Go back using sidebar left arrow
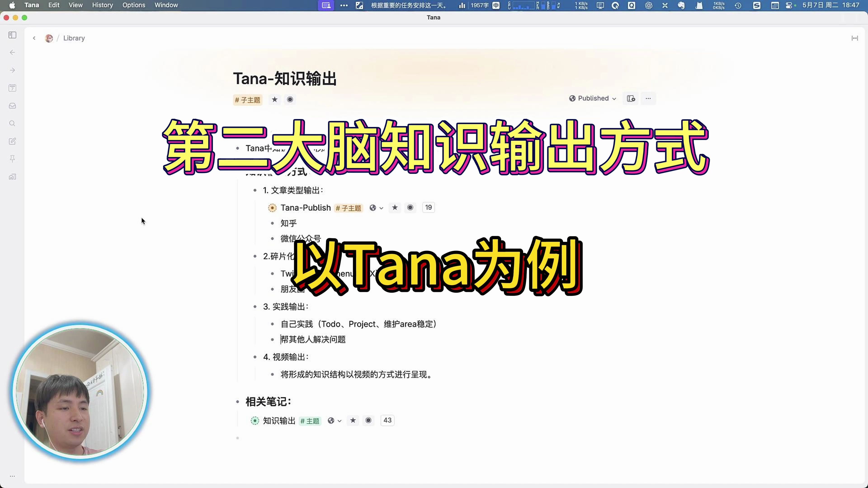 (12, 53)
